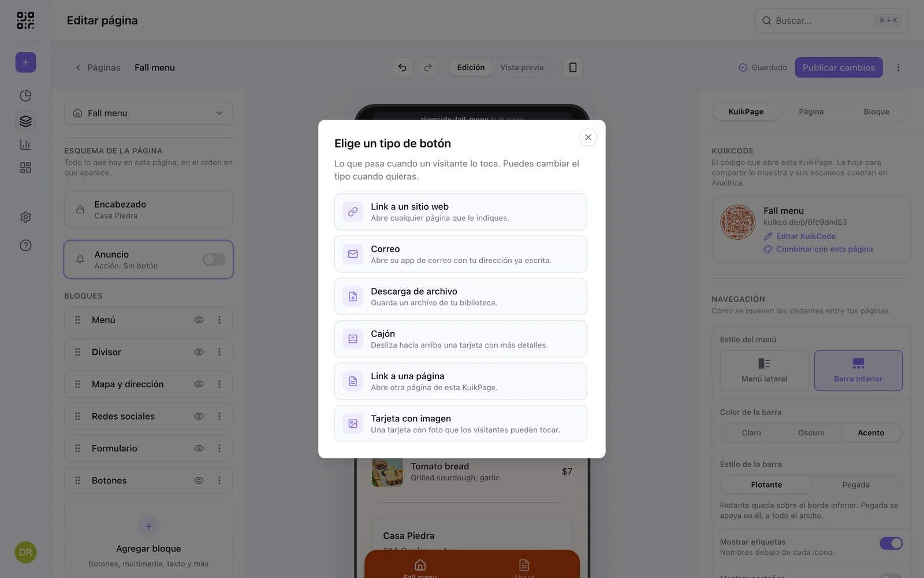Click the Buscar search field
The width and height of the screenshot is (924, 578).
[x=831, y=21]
